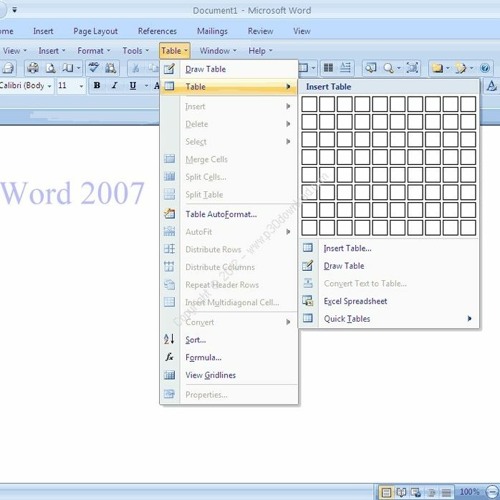Open the Window menu

tap(218, 51)
